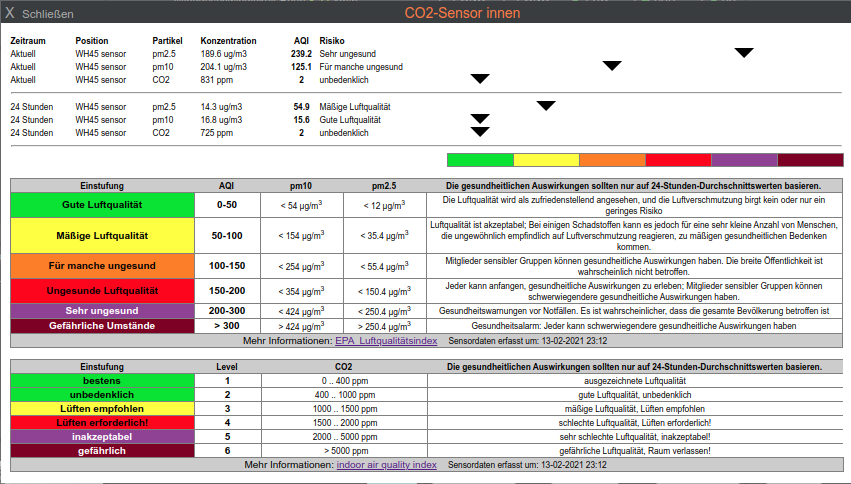Click the AQI range '0-50' cell
The width and height of the screenshot is (851, 484).
227,205
